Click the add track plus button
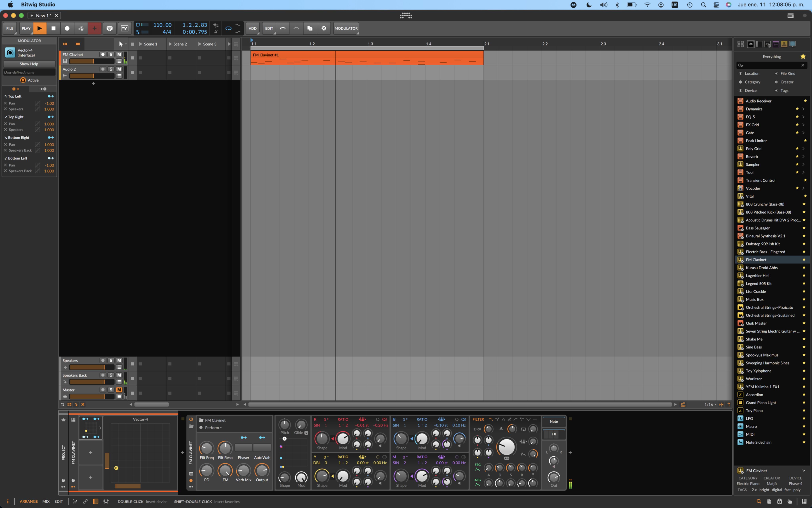Image resolution: width=812 pixels, height=508 pixels. 93,83
